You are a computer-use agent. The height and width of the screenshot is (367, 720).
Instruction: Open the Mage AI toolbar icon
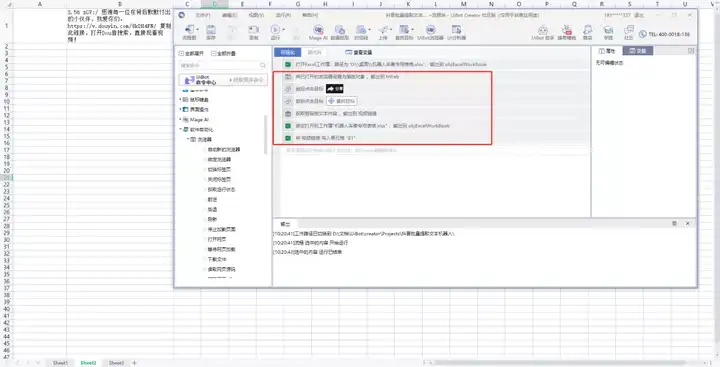(x=318, y=29)
